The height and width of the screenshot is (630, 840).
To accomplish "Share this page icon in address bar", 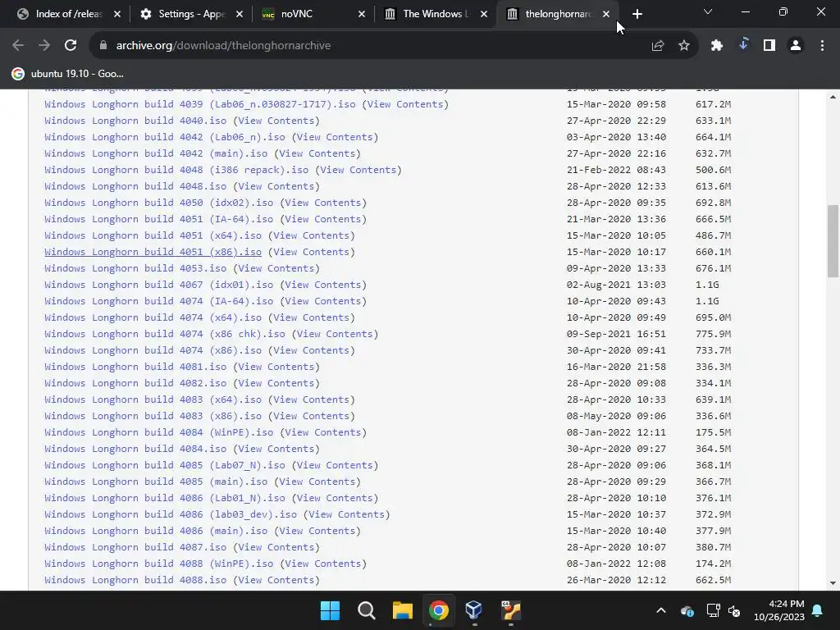I will point(658,46).
